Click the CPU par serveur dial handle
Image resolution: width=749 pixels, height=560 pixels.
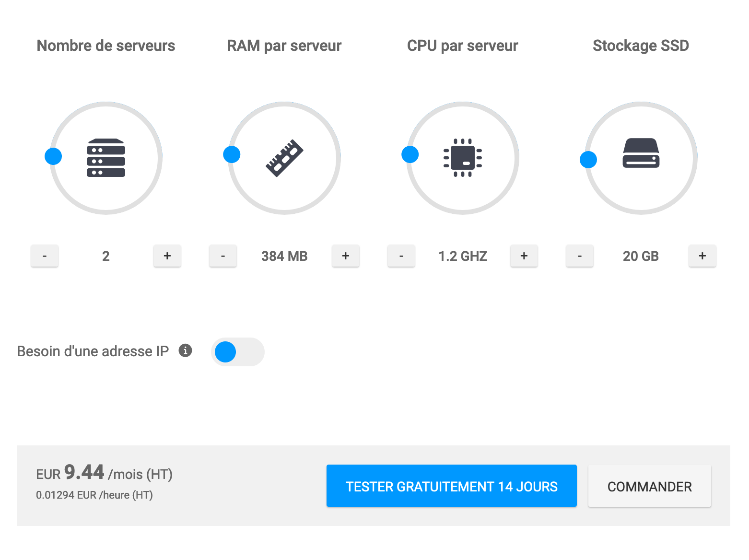point(410,154)
